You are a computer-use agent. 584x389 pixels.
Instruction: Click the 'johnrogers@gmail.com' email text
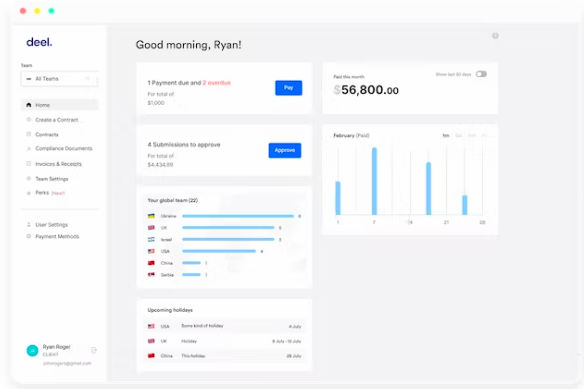[x=67, y=363]
